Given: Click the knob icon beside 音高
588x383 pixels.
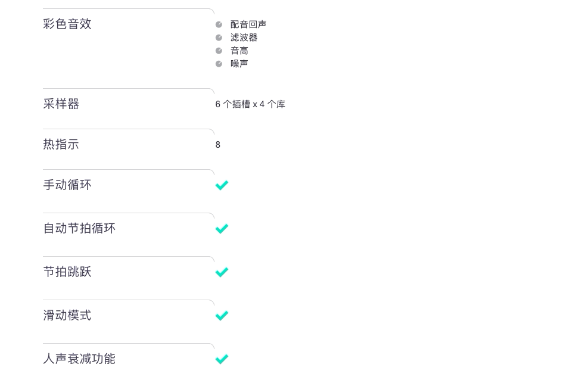Looking at the screenshot, I should [219, 51].
